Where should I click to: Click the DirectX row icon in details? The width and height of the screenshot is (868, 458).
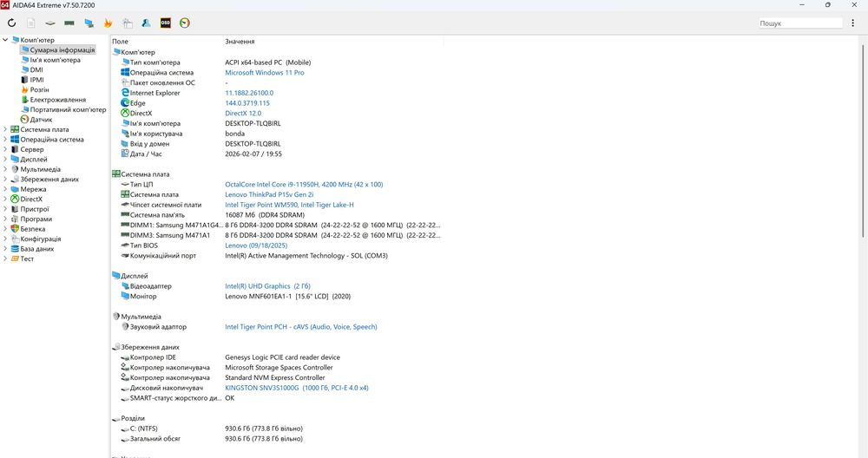(x=125, y=113)
